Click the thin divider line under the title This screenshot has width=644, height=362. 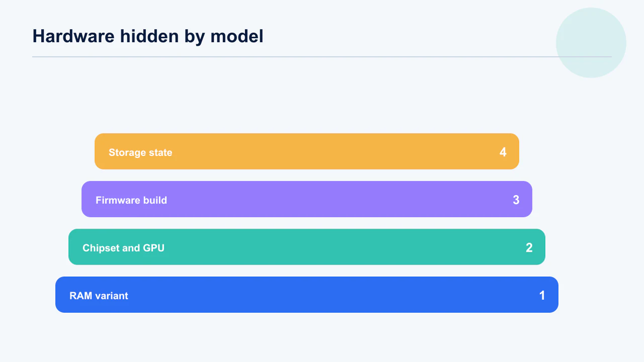click(322, 57)
